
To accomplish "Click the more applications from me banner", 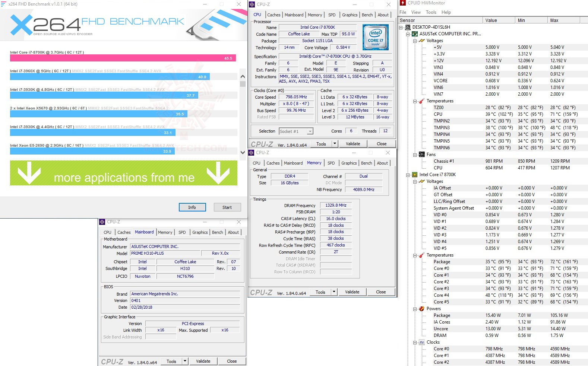I will (x=124, y=173).
